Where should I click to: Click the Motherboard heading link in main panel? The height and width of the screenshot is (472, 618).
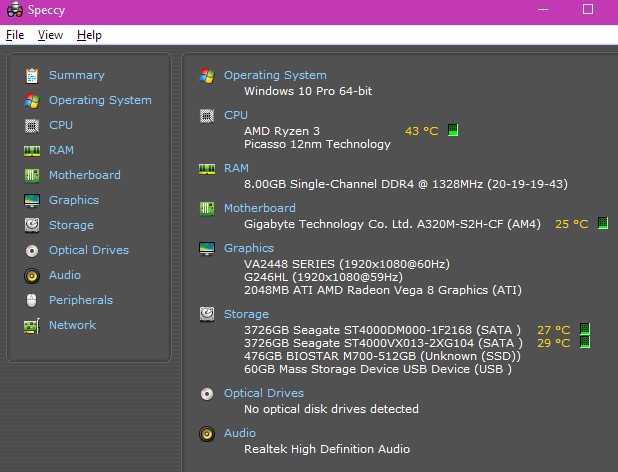[x=260, y=208]
